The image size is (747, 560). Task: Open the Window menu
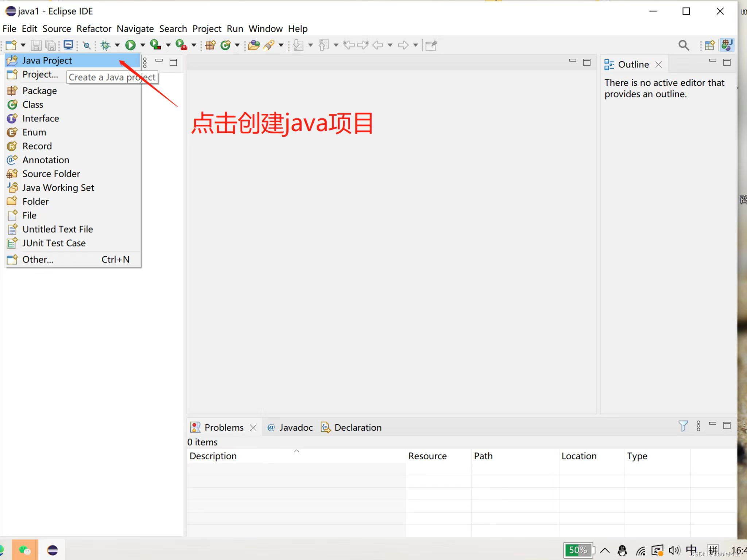point(265,28)
